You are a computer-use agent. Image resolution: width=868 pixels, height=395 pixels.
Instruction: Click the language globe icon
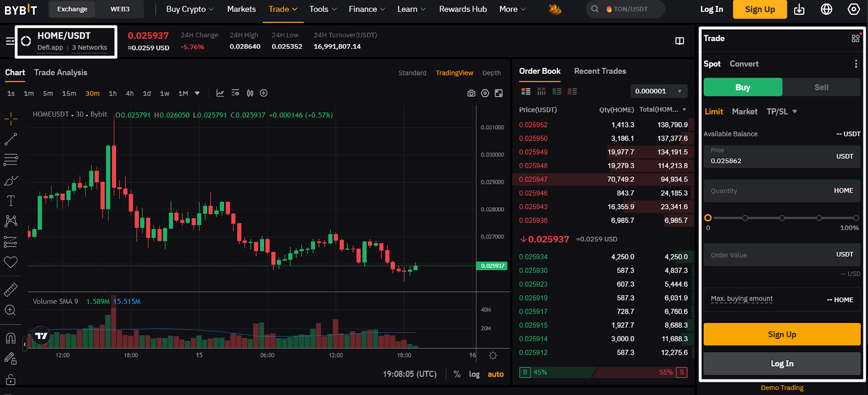click(x=826, y=9)
